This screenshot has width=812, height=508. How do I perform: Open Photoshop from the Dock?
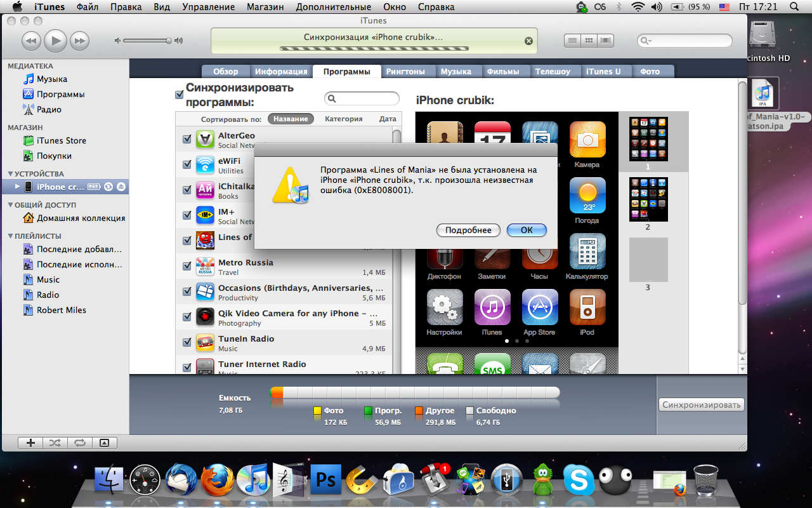(325, 479)
